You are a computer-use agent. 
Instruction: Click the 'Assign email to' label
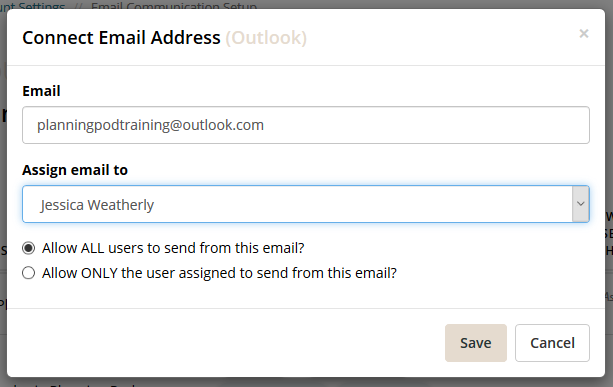(x=75, y=170)
